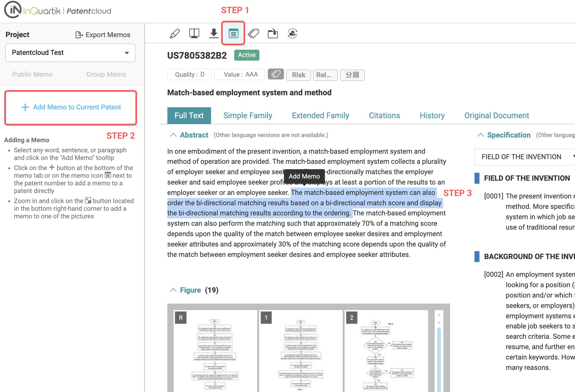Switch to the Citations tab
The image size is (575, 392).
(x=384, y=116)
